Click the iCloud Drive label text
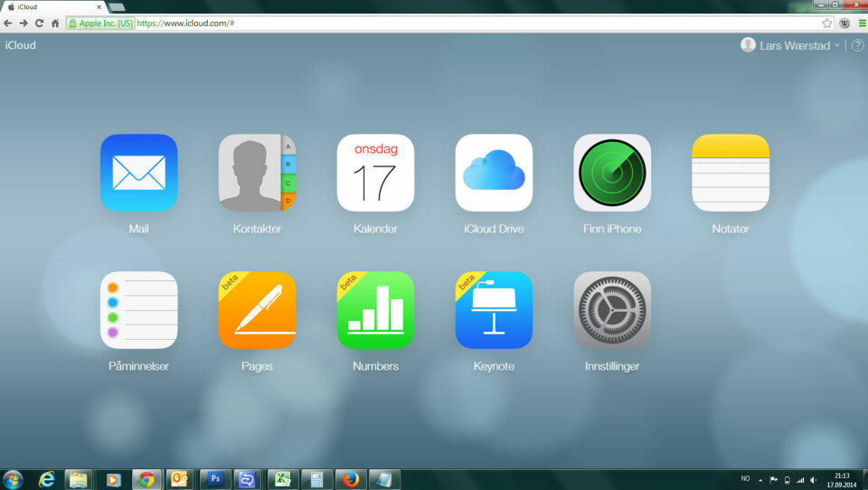The height and width of the screenshot is (490, 868). point(494,229)
